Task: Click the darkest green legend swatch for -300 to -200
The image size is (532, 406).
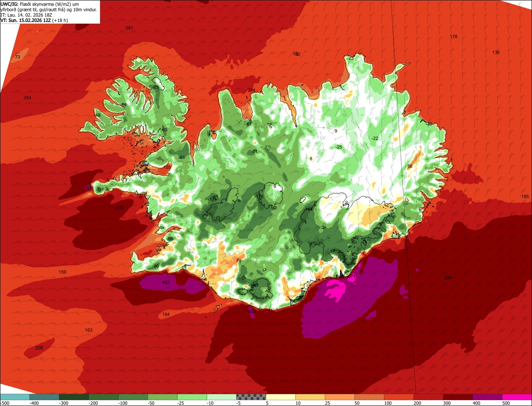Action: click(74, 397)
